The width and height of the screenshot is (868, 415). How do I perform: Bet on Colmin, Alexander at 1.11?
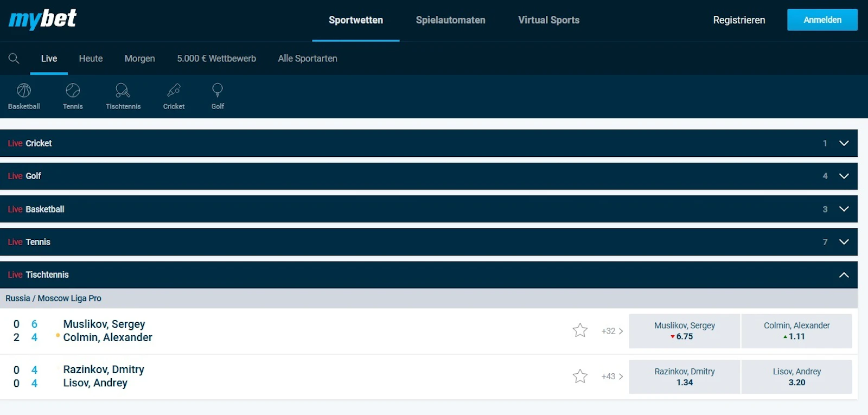(x=796, y=331)
